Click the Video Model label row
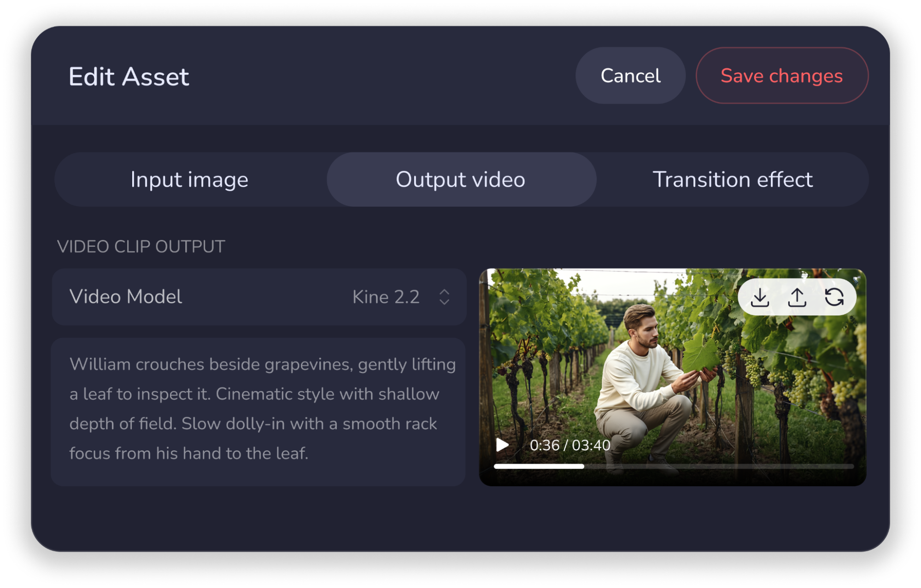 pos(125,297)
